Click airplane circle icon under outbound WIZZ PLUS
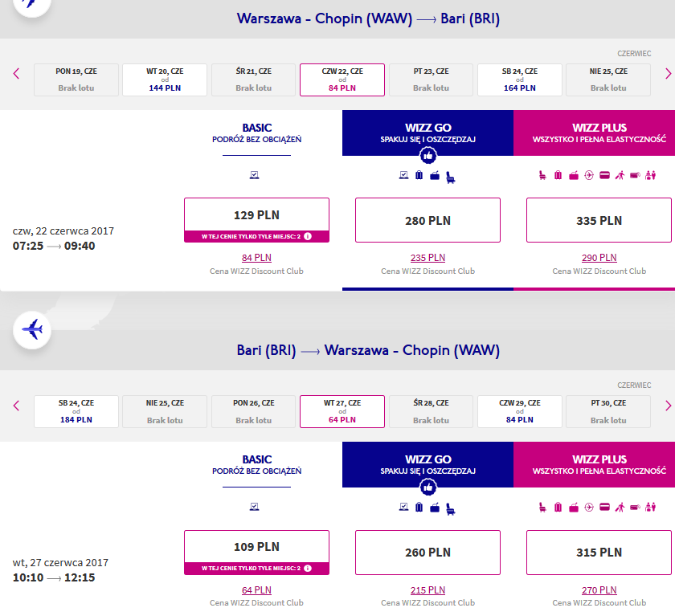The height and width of the screenshot is (616, 675). 589,175
